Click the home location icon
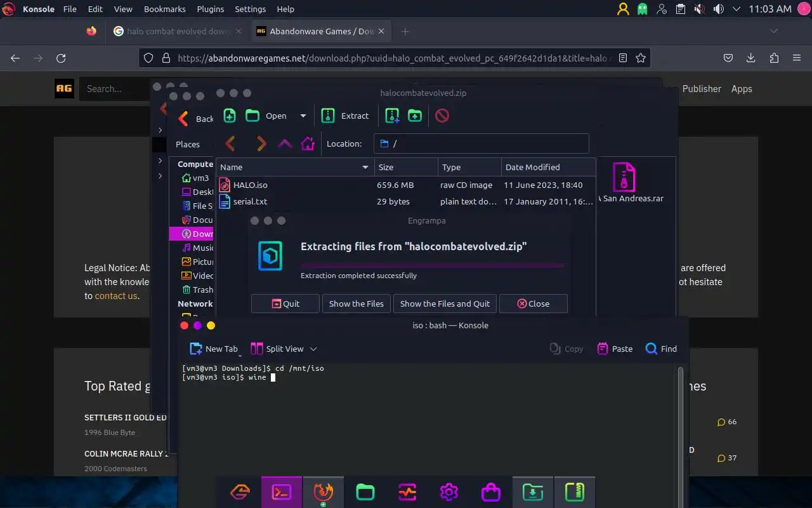This screenshot has height=508, width=812. click(308, 144)
